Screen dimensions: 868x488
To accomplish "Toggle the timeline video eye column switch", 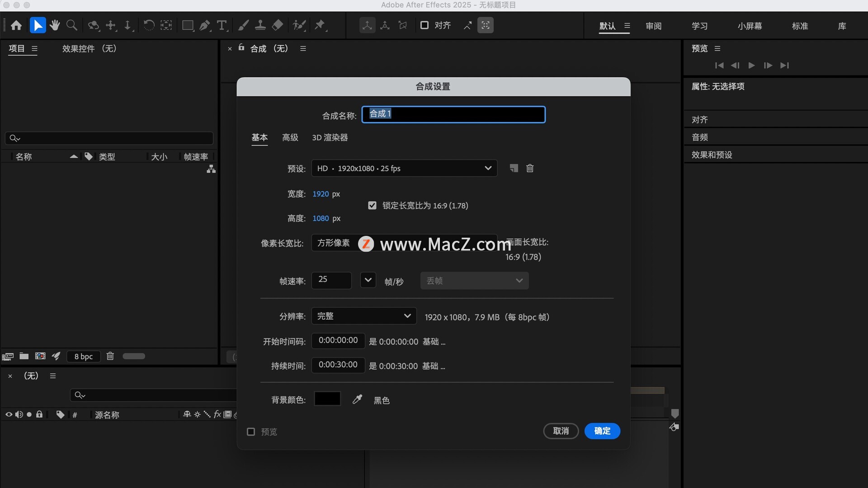I will 9,414.
